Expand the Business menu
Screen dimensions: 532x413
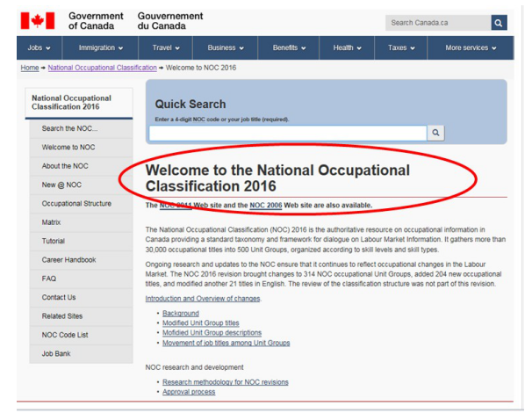coord(226,47)
